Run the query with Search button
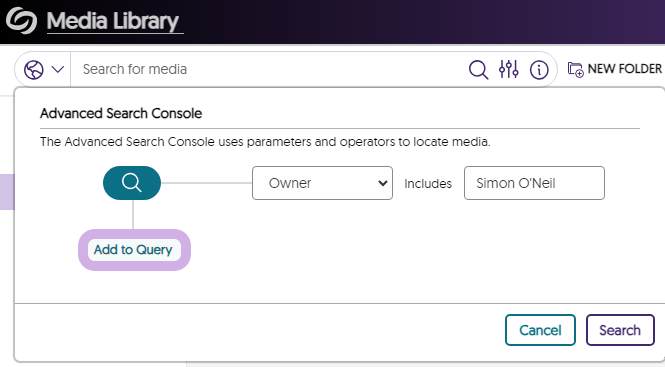Screen dimensions: 665x367 [x=620, y=330]
